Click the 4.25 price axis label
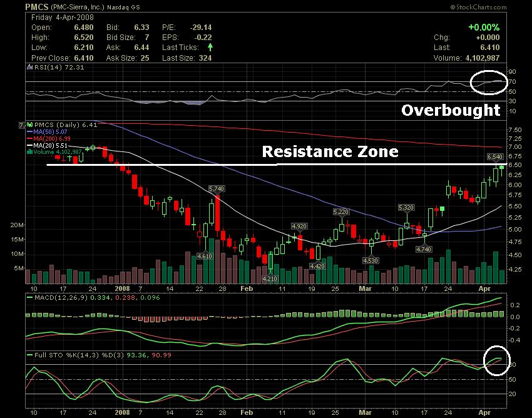The image size is (532, 418). pos(515,270)
